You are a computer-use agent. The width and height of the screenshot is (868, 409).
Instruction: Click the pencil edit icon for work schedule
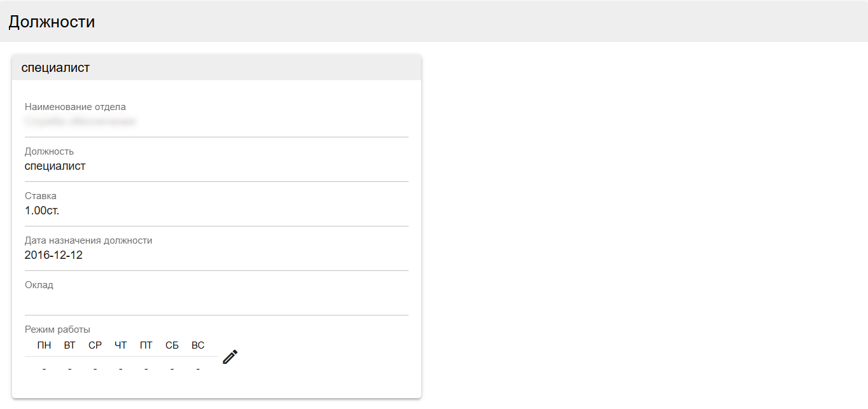(x=230, y=357)
